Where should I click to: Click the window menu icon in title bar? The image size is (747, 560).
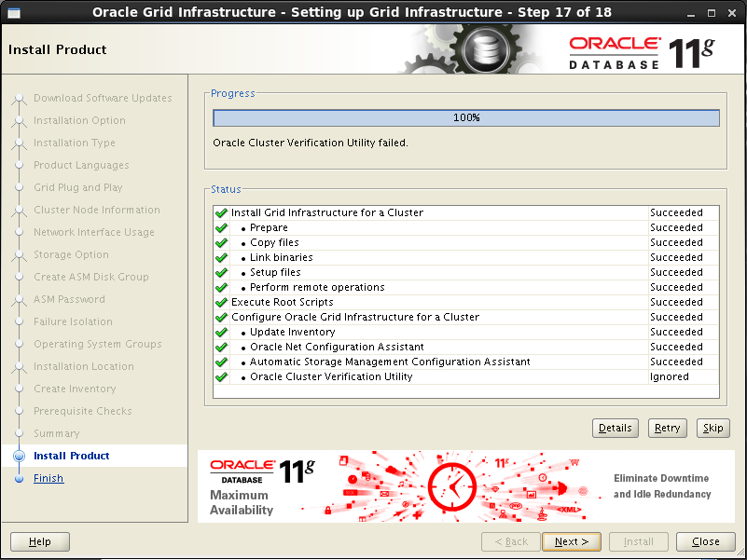click(x=14, y=13)
